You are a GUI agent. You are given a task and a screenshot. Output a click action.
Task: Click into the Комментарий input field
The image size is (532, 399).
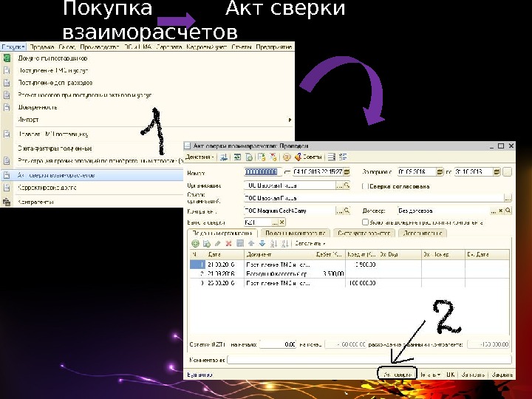[x=369, y=360]
